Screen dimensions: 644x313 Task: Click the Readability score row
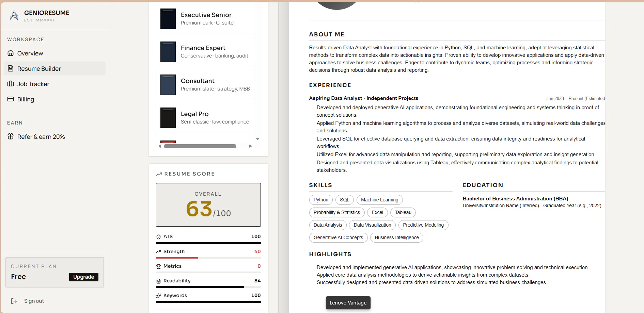[208, 282]
